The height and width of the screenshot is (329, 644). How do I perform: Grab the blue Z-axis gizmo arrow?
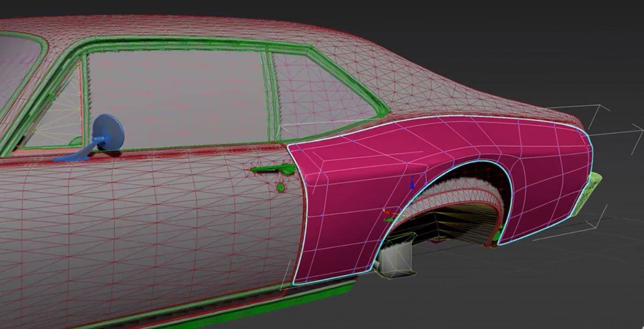point(412,184)
